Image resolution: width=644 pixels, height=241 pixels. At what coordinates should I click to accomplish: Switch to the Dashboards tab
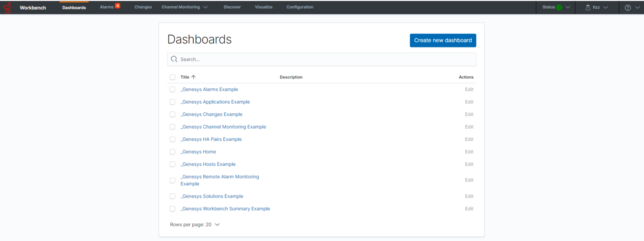74,8
